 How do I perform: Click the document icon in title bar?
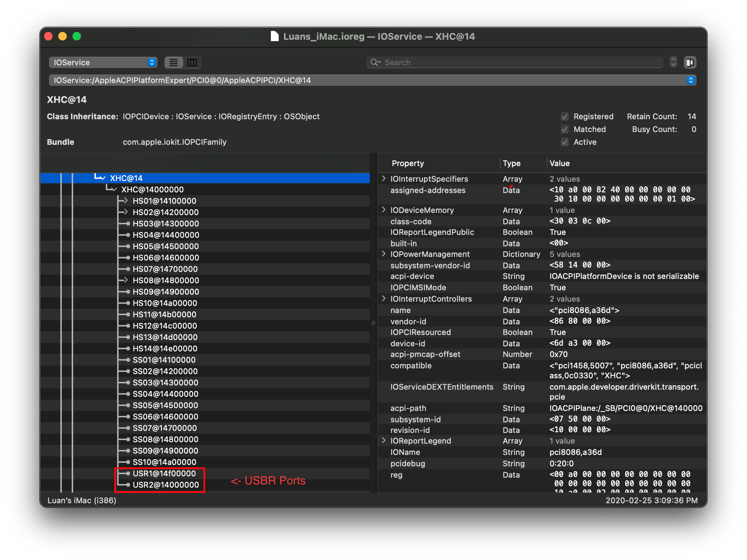[274, 36]
